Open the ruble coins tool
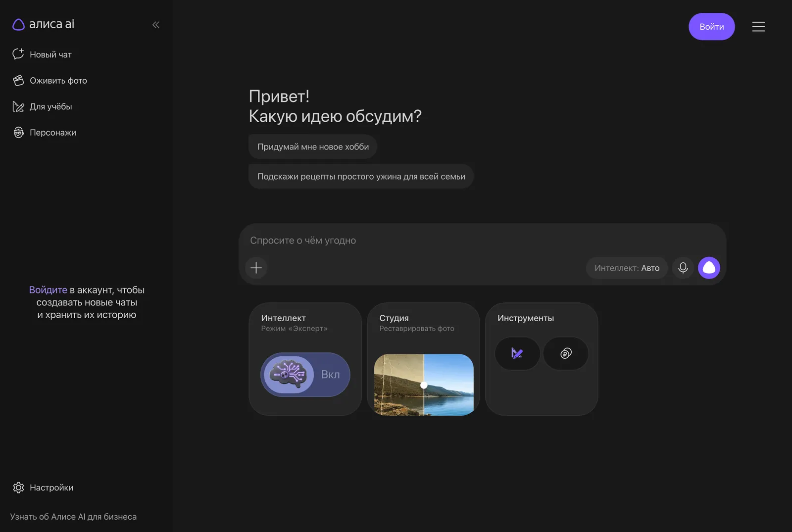 click(x=566, y=353)
